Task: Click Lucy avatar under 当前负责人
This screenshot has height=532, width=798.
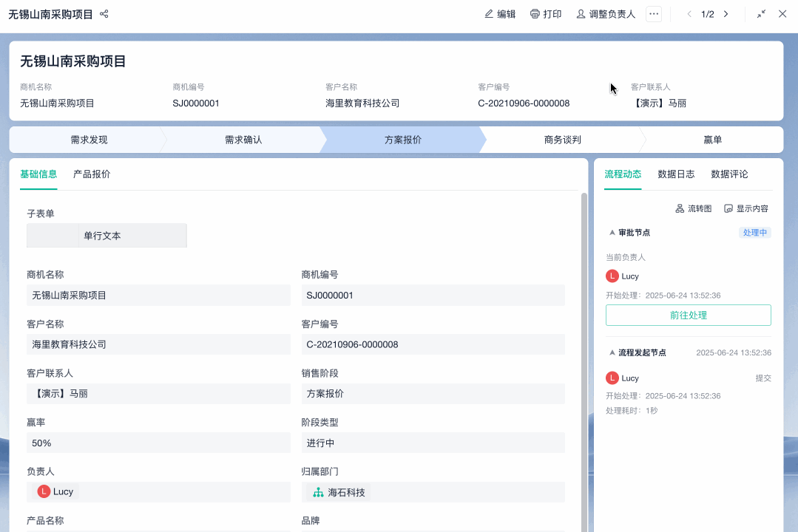Action: point(612,276)
